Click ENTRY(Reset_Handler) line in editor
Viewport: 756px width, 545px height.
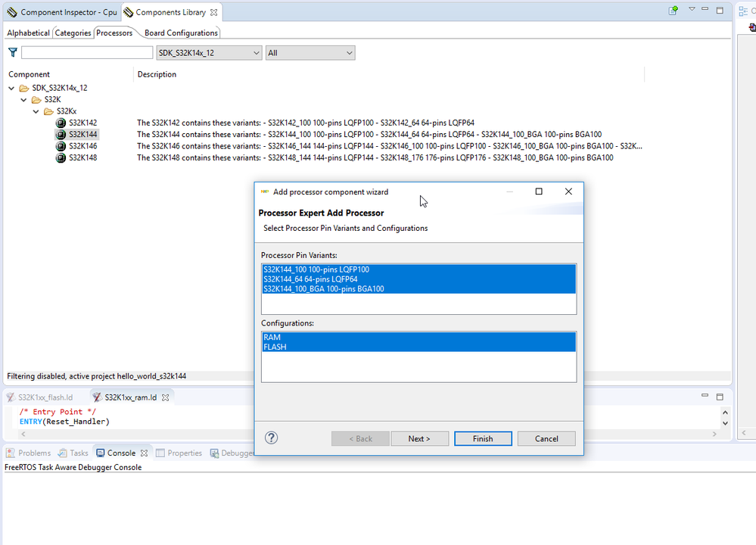click(x=64, y=422)
